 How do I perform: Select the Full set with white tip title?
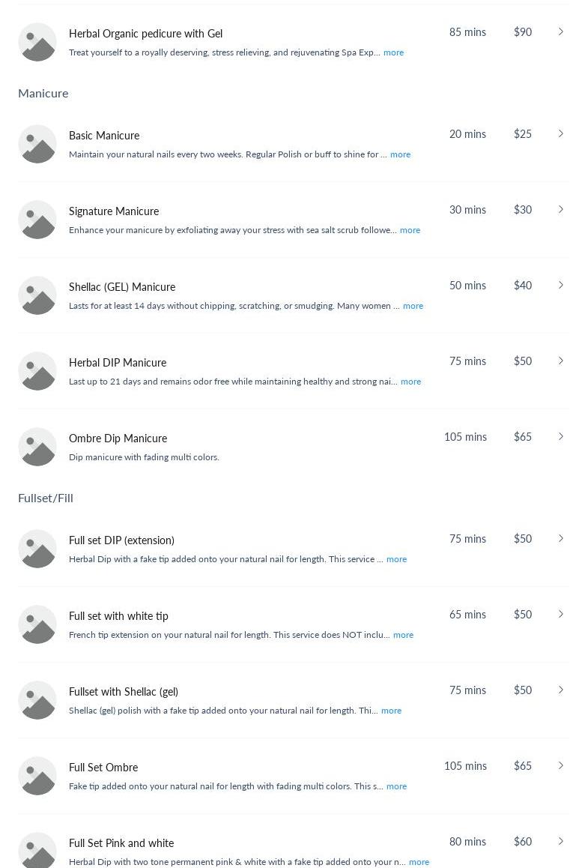(x=118, y=616)
